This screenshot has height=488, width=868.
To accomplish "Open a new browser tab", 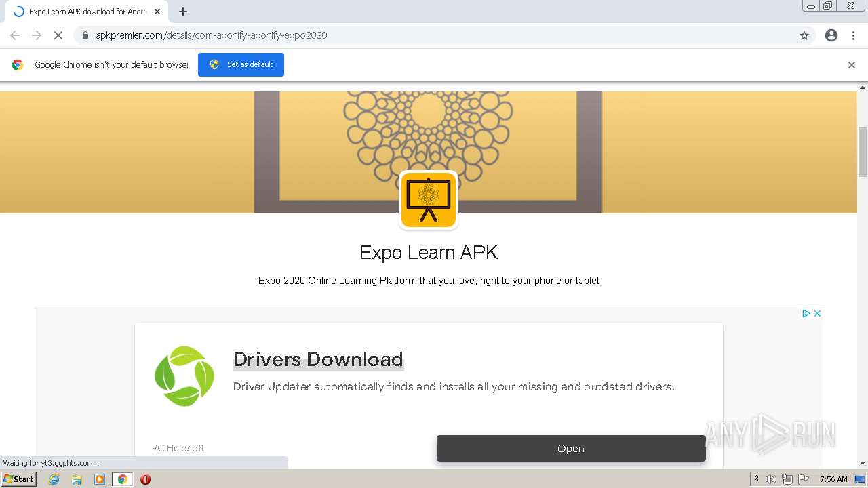I will (x=183, y=12).
